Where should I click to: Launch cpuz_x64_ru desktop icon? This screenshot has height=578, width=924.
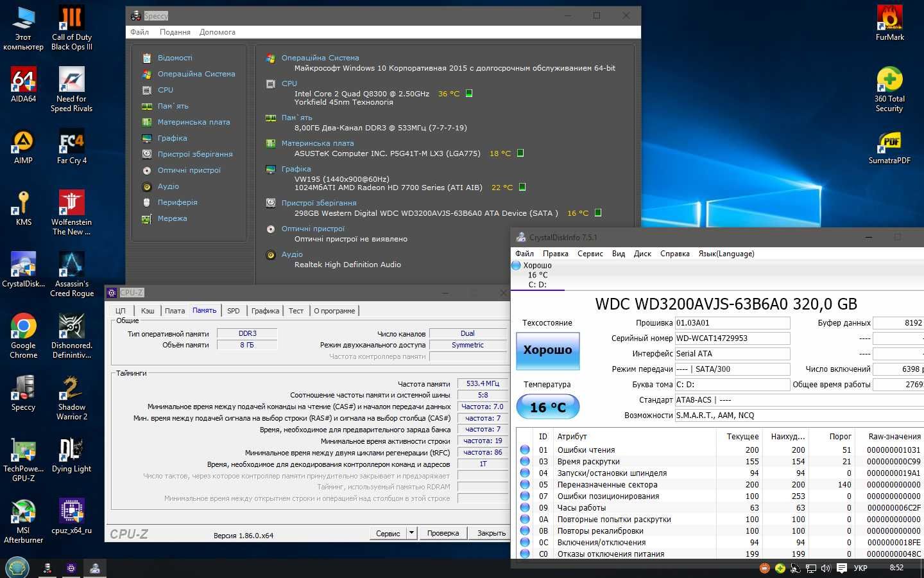(71, 516)
